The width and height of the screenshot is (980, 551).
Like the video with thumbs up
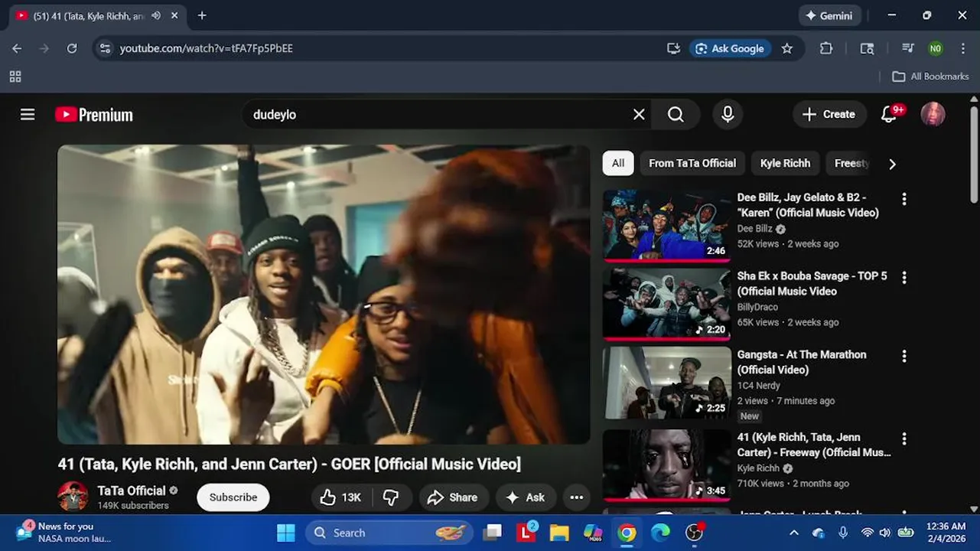(340, 497)
